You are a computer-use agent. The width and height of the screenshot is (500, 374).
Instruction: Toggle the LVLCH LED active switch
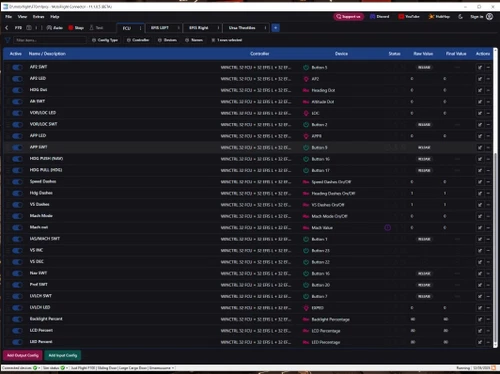tap(17, 308)
